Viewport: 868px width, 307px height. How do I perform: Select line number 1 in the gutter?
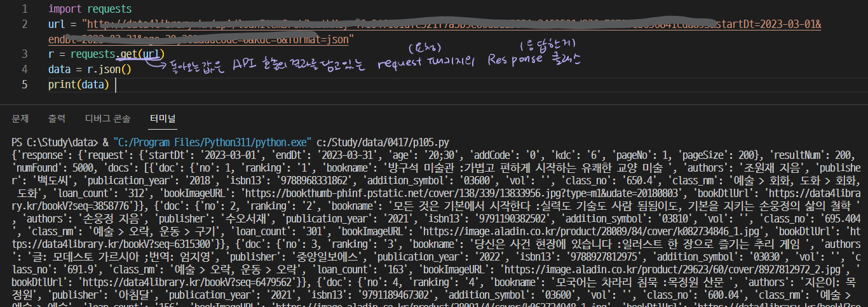coord(24,10)
